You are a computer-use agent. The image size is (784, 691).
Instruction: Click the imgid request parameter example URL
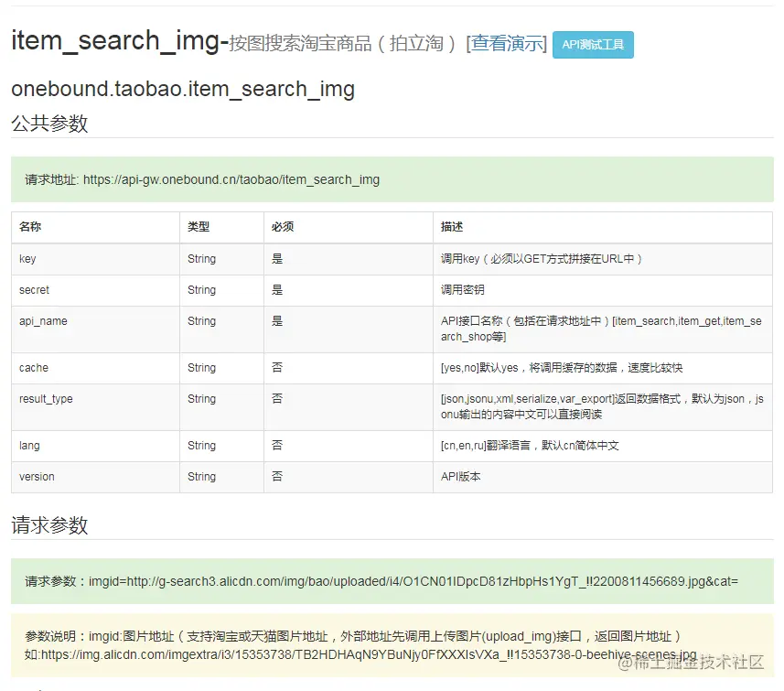coord(413,581)
